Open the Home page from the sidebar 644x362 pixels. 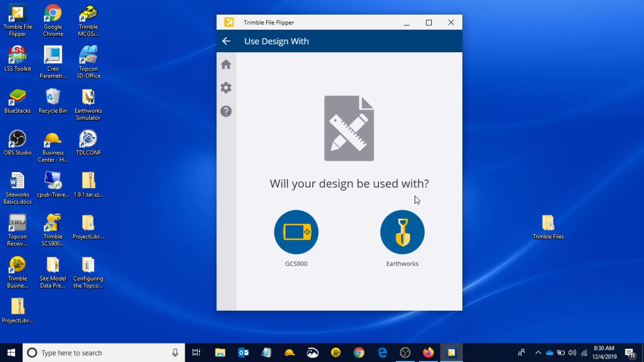pyautogui.click(x=226, y=64)
